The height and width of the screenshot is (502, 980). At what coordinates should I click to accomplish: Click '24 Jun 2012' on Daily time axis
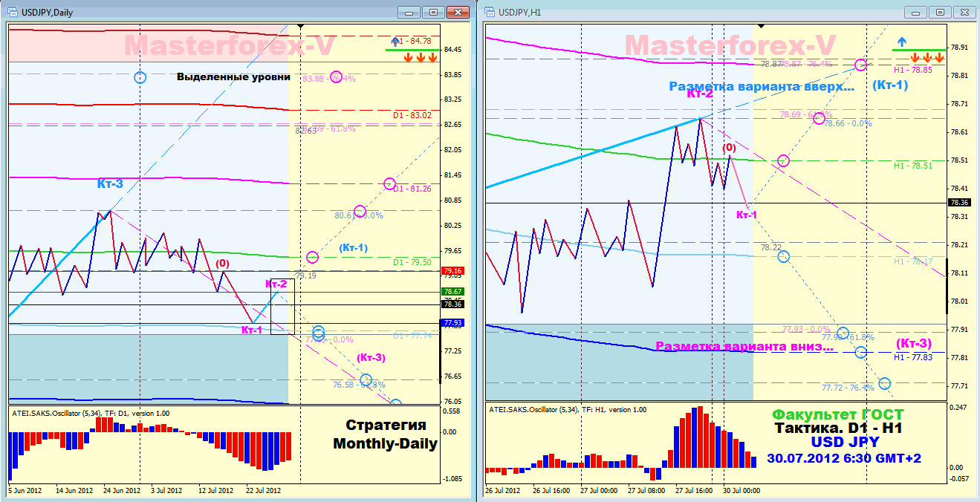pyautogui.click(x=122, y=490)
